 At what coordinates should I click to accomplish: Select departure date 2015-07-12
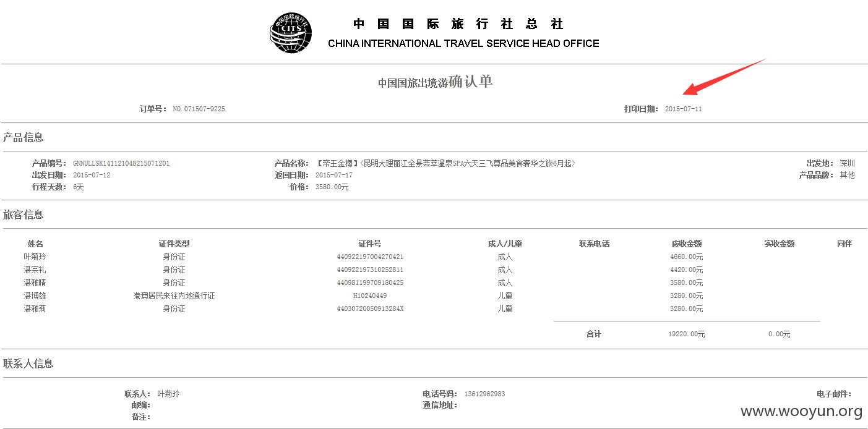(92, 175)
